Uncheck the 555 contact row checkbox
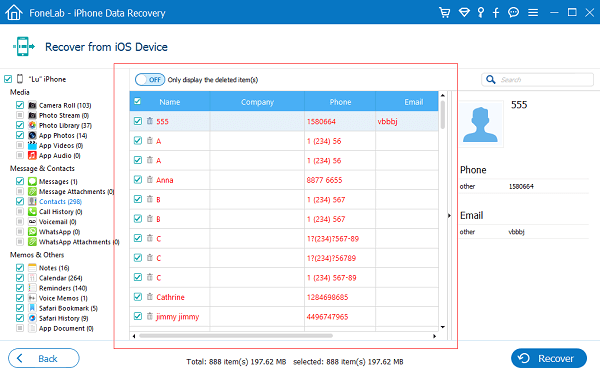 (x=138, y=121)
